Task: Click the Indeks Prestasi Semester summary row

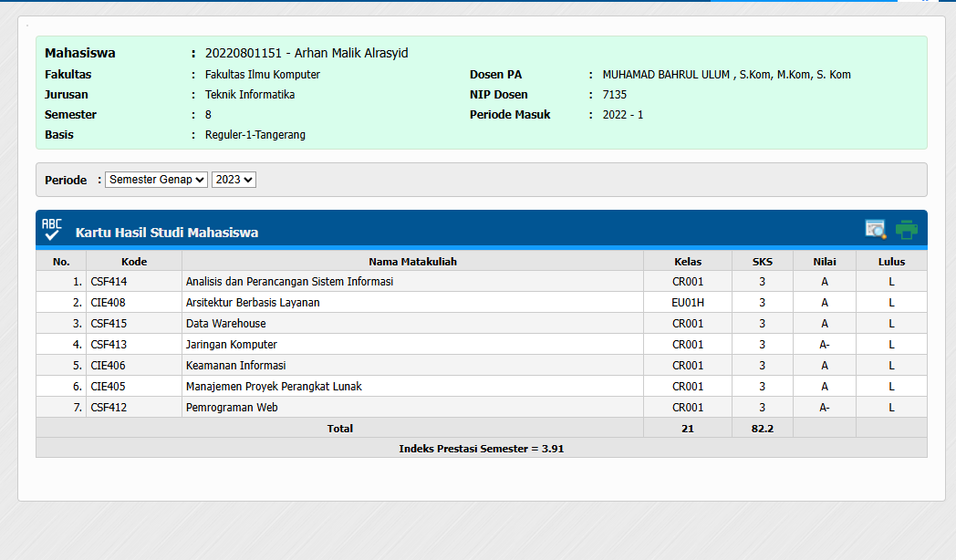Action: pos(481,449)
